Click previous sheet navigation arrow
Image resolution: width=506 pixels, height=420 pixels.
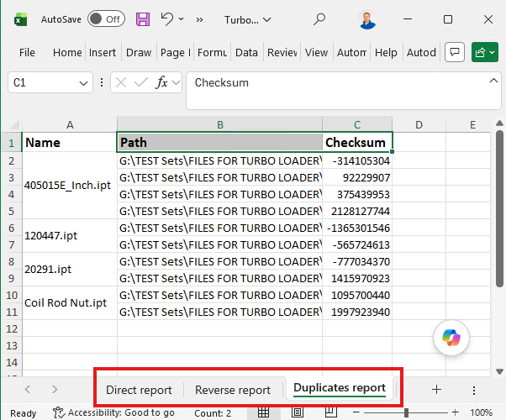(28, 390)
